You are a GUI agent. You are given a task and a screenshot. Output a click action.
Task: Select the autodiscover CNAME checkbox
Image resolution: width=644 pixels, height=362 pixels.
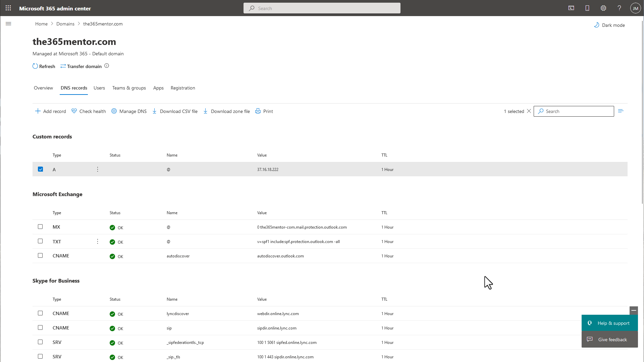(40, 255)
